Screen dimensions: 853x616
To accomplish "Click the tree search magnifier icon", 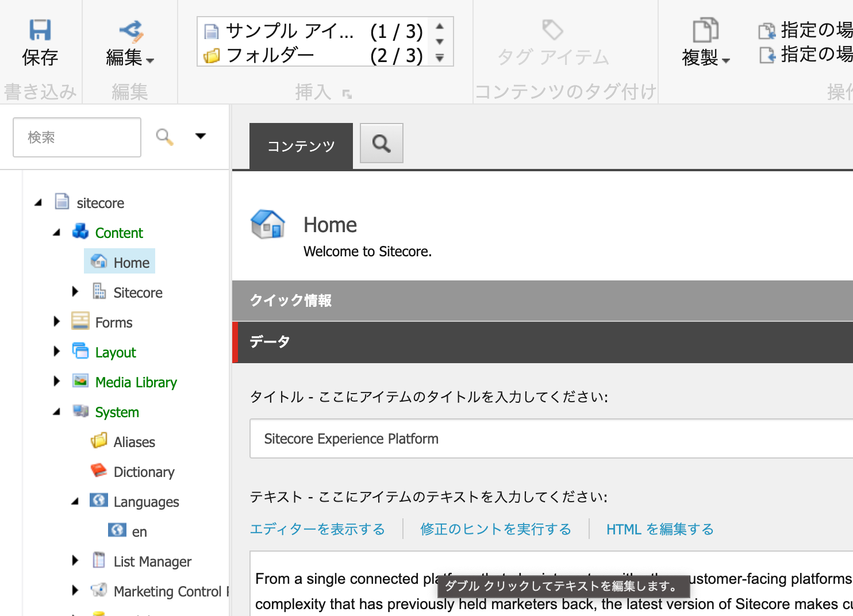I will [x=164, y=137].
